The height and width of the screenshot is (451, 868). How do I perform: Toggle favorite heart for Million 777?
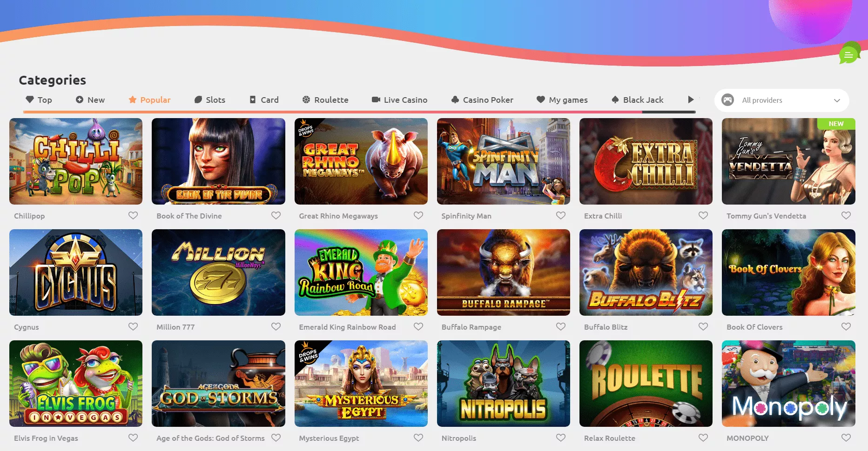[276, 326]
